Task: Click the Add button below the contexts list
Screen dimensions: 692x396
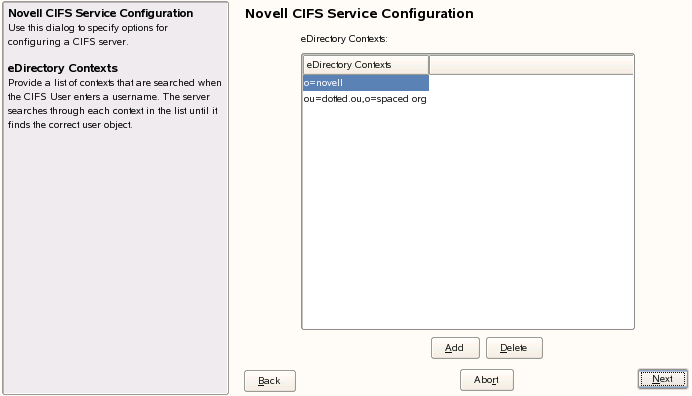Action: pyautogui.click(x=455, y=348)
